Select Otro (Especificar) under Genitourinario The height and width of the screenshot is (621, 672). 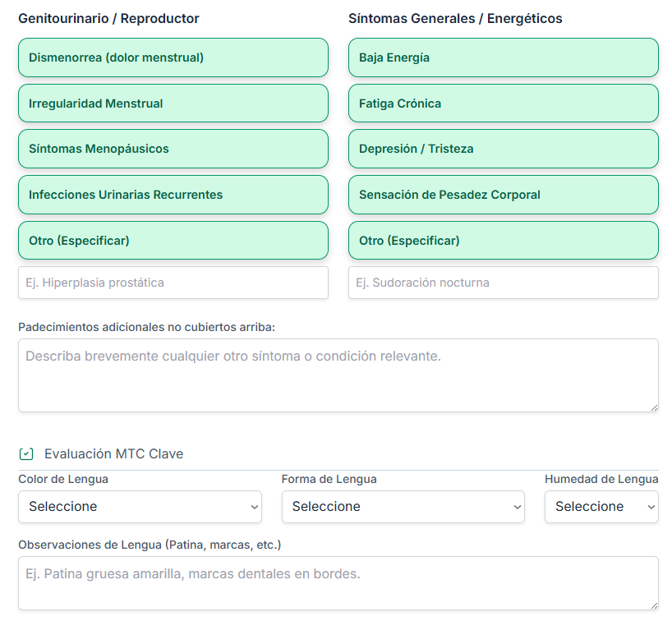coord(173,240)
